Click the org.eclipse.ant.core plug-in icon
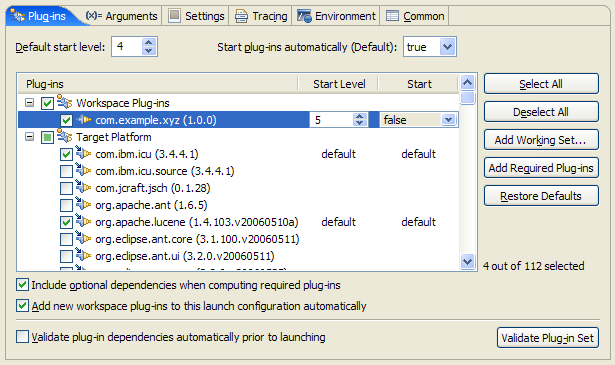This screenshot has height=365, width=615. (x=83, y=238)
